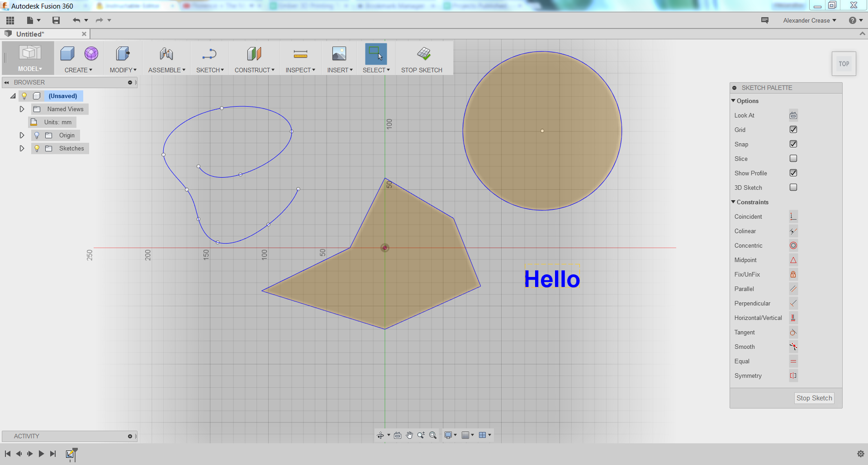Open the Create dropdown

coord(79,70)
